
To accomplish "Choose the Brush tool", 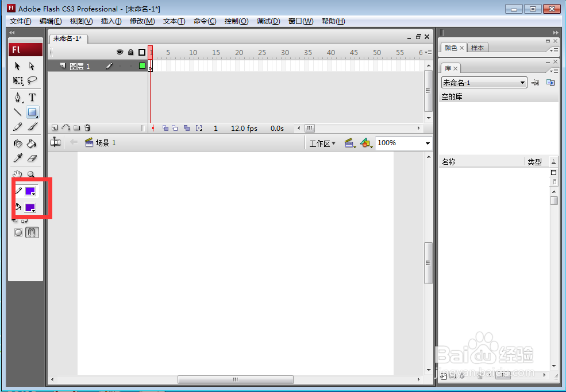I will pos(32,127).
